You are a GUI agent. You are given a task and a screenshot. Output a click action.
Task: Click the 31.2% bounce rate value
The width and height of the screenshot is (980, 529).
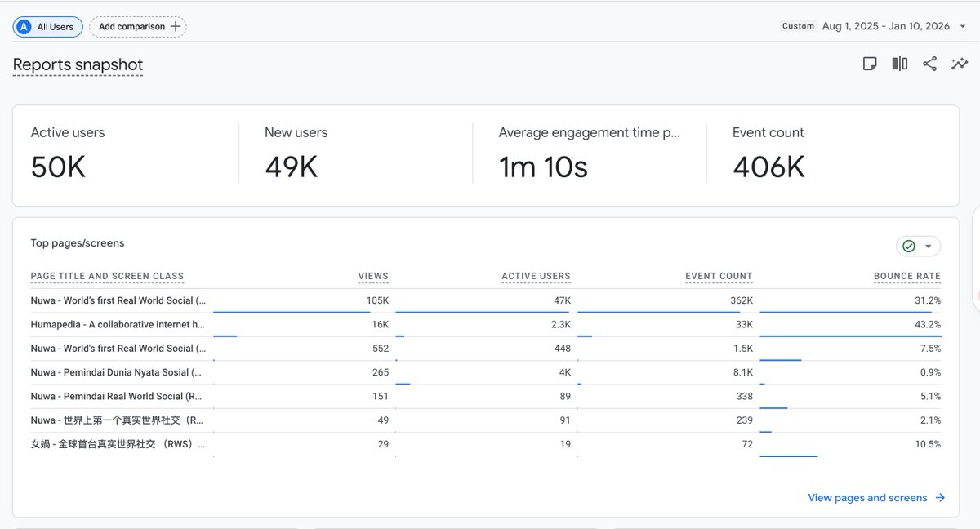tap(928, 300)
